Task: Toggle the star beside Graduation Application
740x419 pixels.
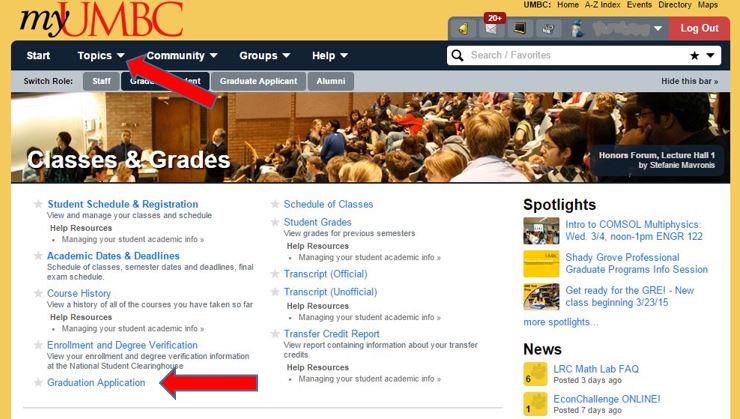Action: (x=38, y=382)
